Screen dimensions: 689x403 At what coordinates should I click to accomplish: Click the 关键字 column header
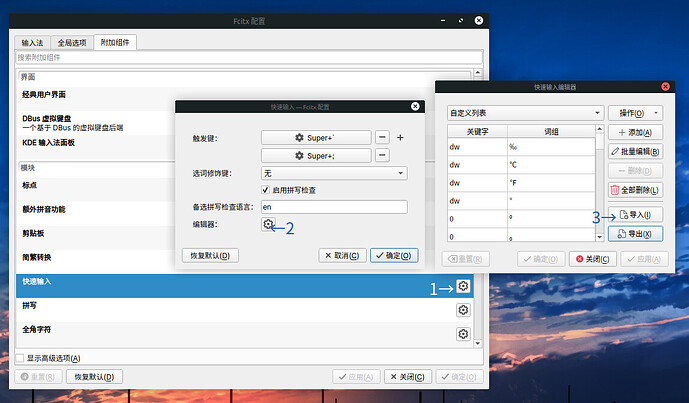[478, 131]
